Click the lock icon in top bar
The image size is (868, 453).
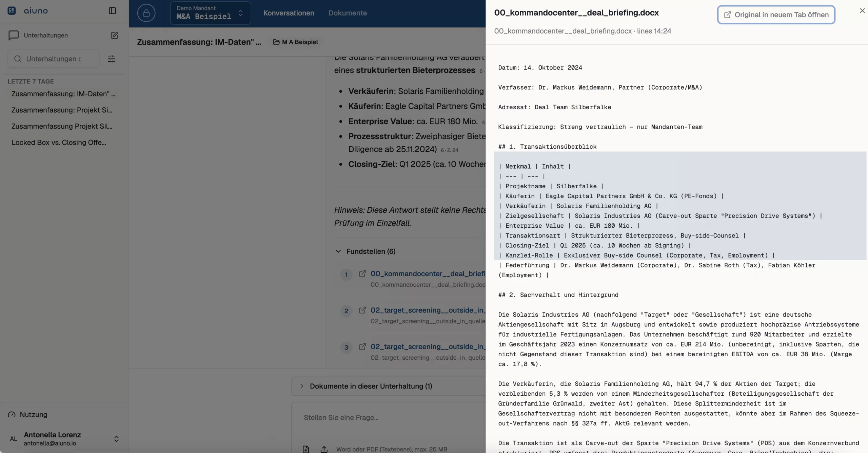146,13
